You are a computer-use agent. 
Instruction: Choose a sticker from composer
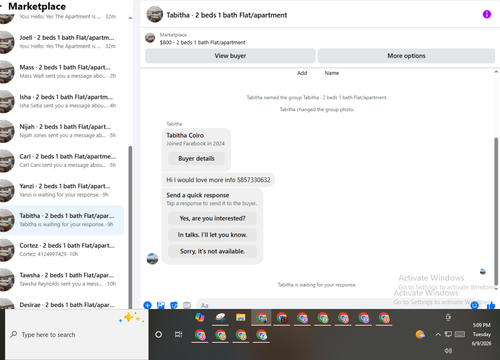[174, 305]
